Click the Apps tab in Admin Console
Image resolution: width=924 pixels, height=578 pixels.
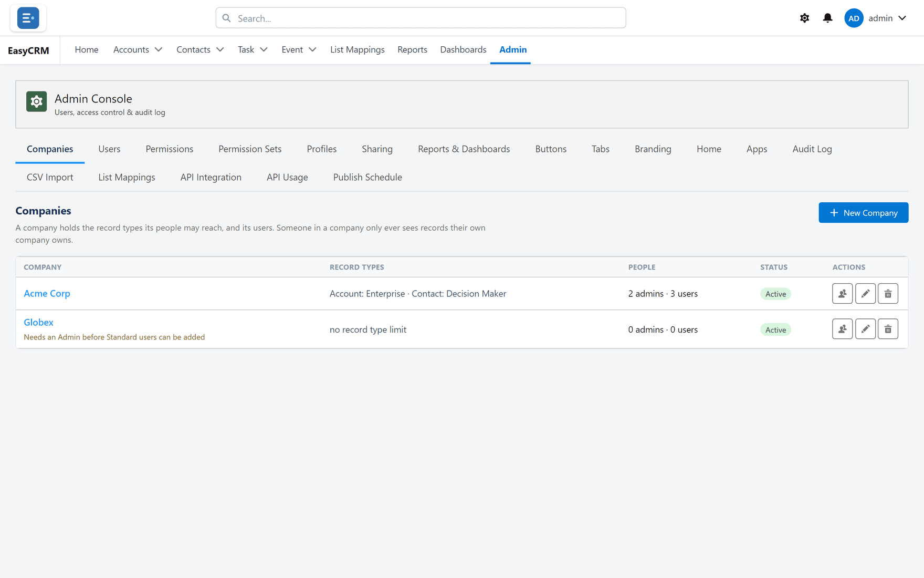tap(757, 149)
